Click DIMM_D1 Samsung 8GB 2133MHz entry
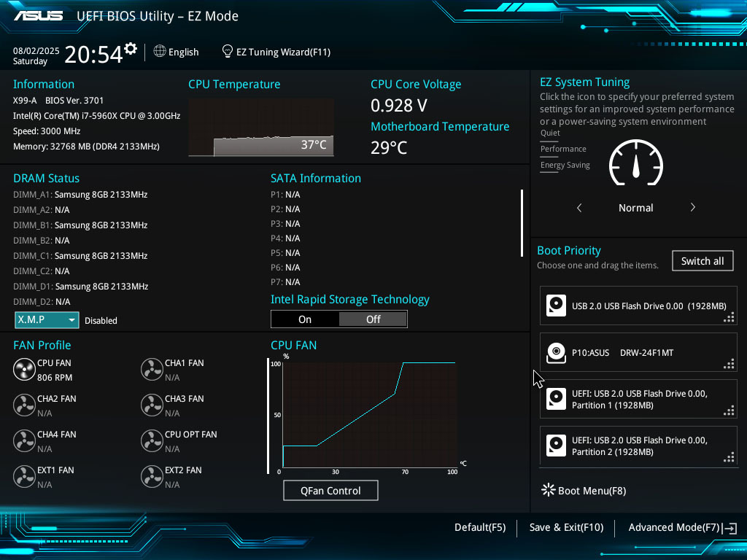Screen dimensions: 747x560 (80, 286)
